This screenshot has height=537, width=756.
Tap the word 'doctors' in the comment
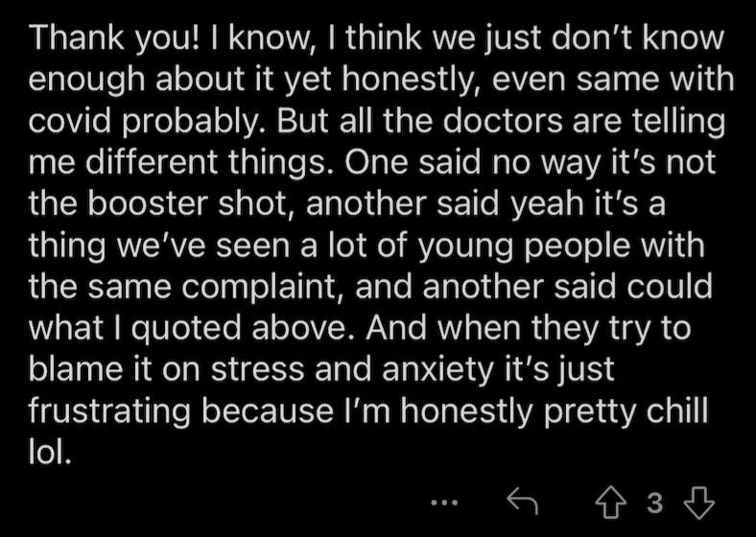point(503,120)
